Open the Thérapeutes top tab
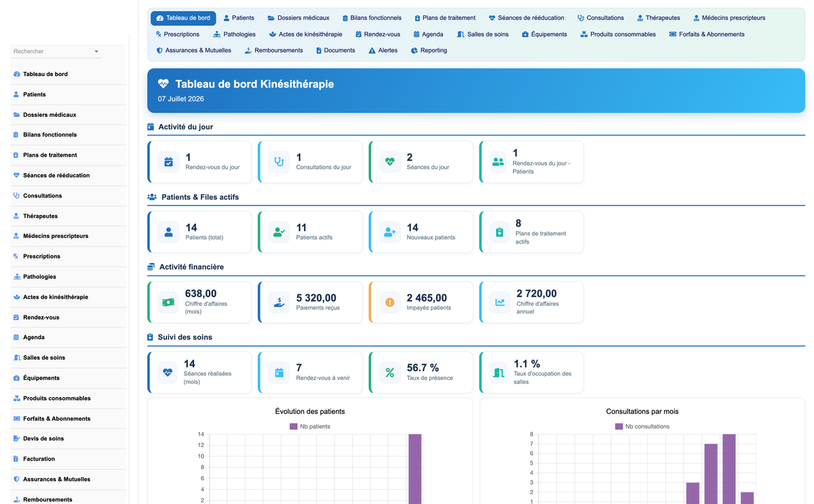The height and width of the screenshot is (504, 814). 658,18
